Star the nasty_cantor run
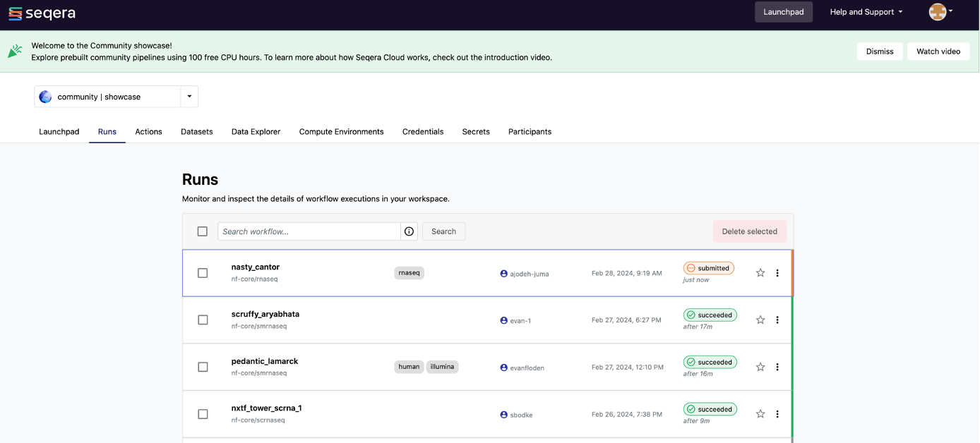Image resolution: width=980 pixels, height=443 pixels. pyautogui.click(x=760, y=273)
